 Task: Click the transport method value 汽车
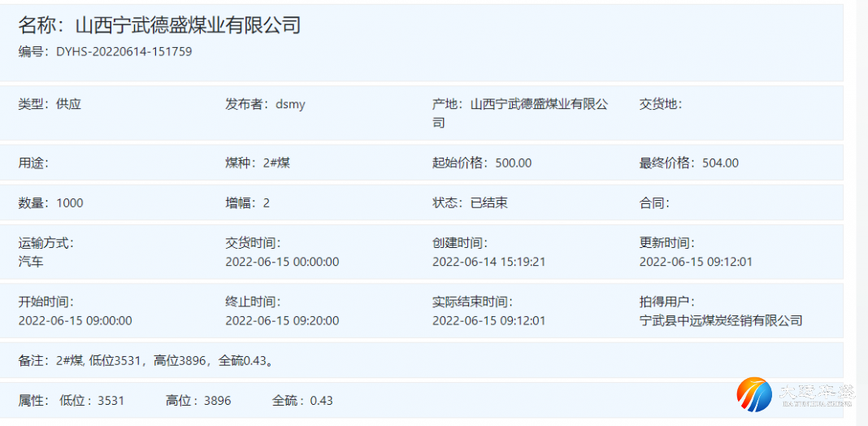click(31, 262)
